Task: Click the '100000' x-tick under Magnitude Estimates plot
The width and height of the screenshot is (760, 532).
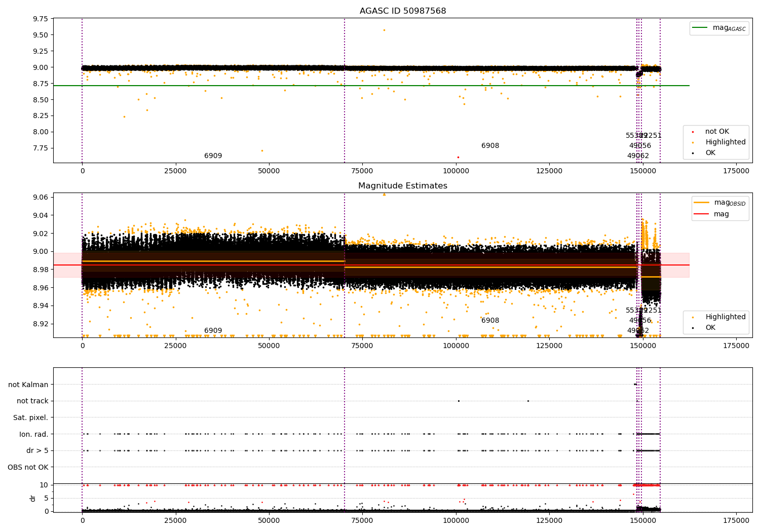Action: click(x=456, y=346)
